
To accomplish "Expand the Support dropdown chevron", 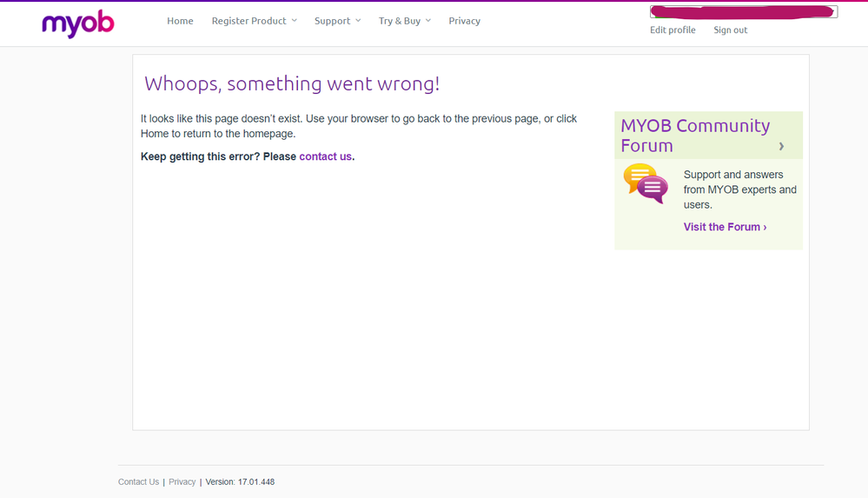I will (358, 21).
